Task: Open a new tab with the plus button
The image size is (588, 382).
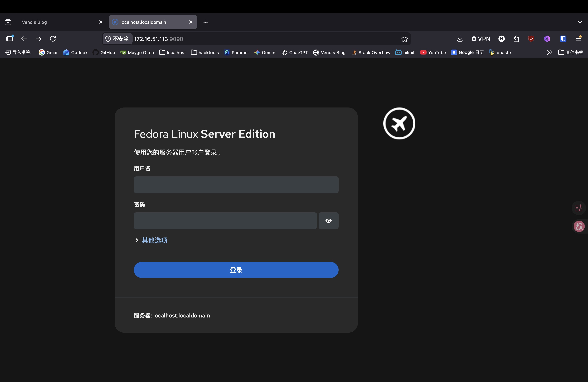Action: 206,22
